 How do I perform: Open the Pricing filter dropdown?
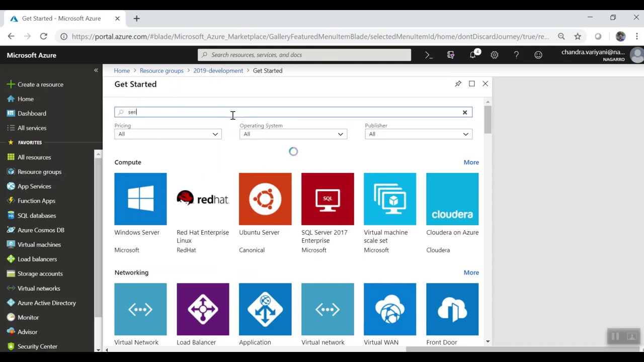168,134
